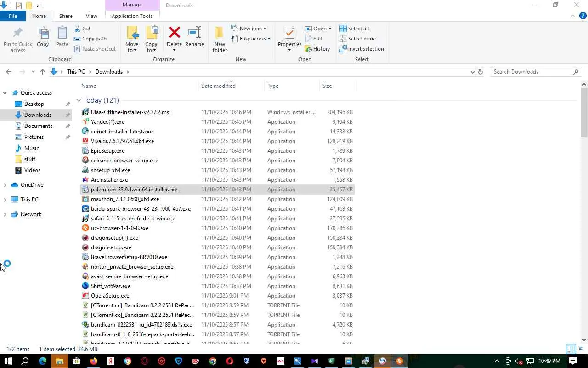Click the Paste icon in the ribbon

pyautogui.click(x=62, y=33)
